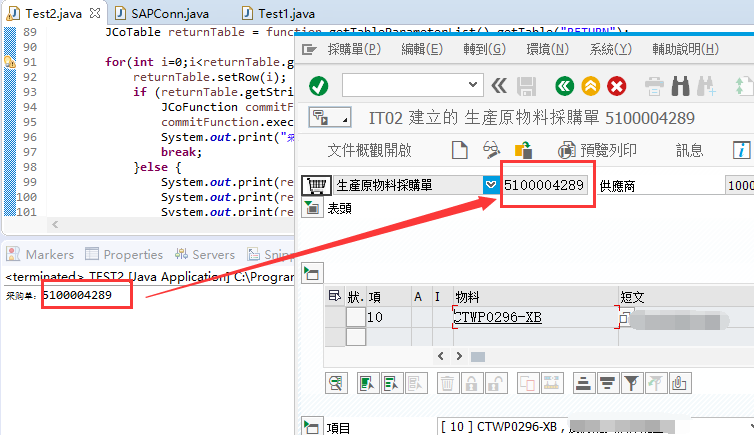Click the Find binoculars icon
The image size is (754, 435).
680,87
